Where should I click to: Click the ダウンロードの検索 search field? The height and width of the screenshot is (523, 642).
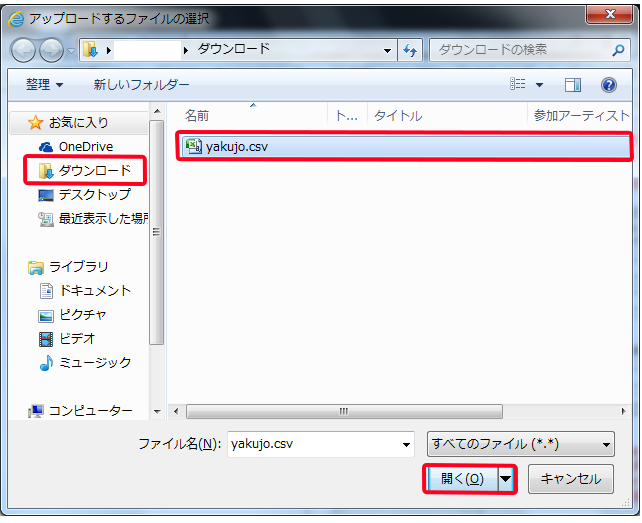520,50
